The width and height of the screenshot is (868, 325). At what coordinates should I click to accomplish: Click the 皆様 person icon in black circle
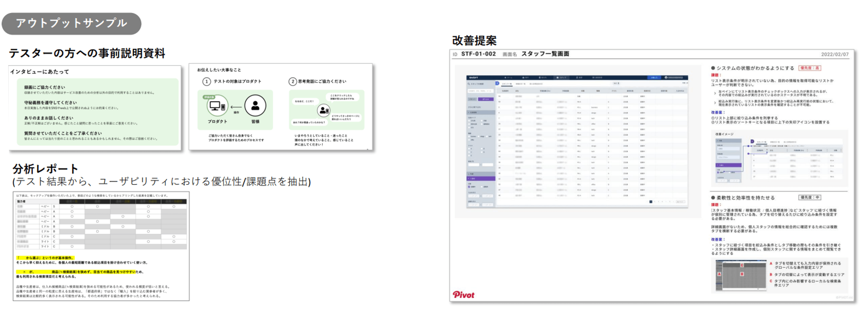(255, 106)
